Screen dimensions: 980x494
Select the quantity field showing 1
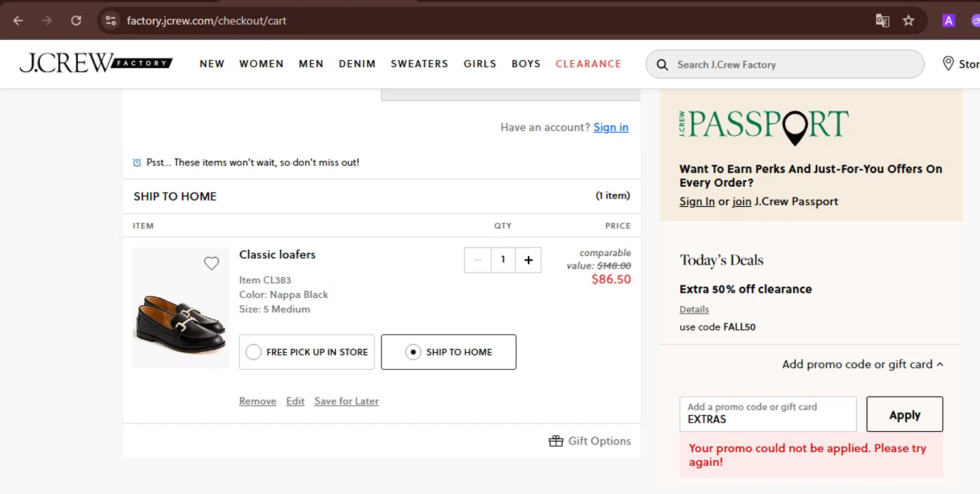tap(503, 260)
